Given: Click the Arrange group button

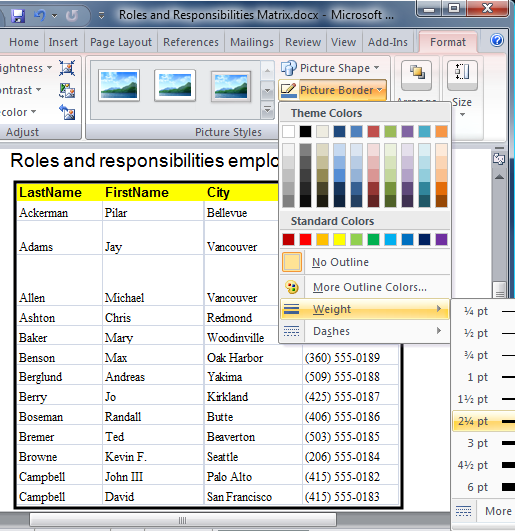Looking at the screenshot, I should [416, 76].
